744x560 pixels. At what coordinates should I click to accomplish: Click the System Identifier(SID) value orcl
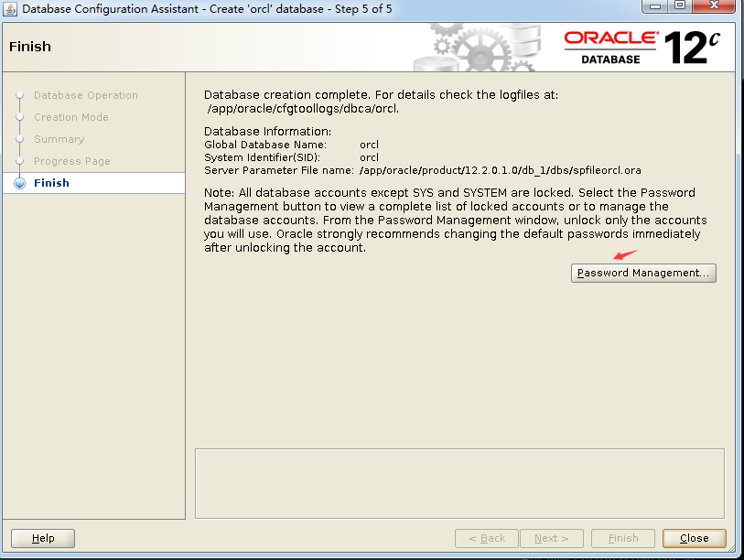[x=369, y=157]
